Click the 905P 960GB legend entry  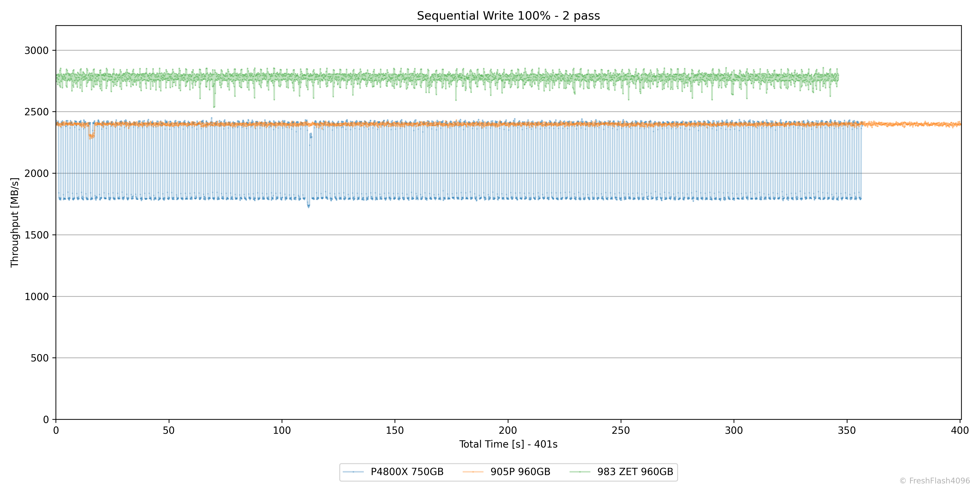coord(520,472)
